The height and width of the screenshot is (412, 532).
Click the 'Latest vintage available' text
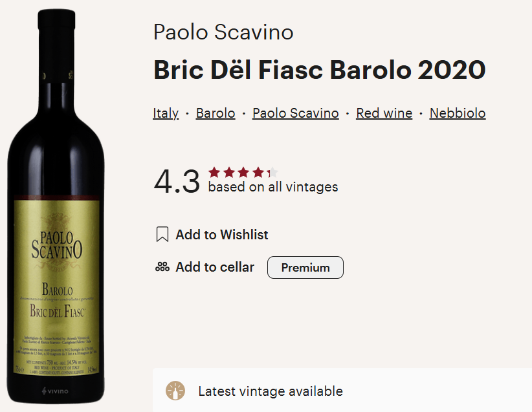click(x=271, y=391)
